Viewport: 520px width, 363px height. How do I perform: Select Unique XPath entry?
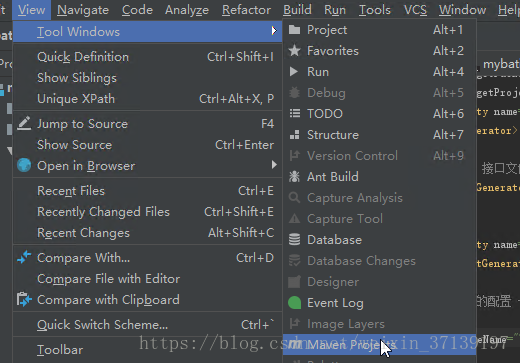(x=147, y=99)
